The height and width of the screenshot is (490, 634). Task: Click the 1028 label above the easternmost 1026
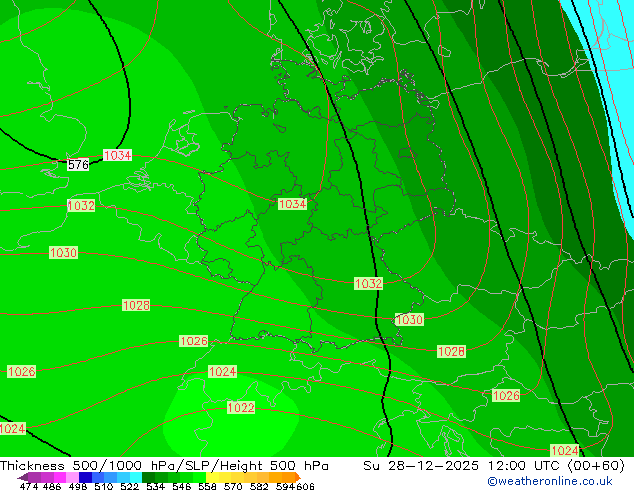(451, 351)
